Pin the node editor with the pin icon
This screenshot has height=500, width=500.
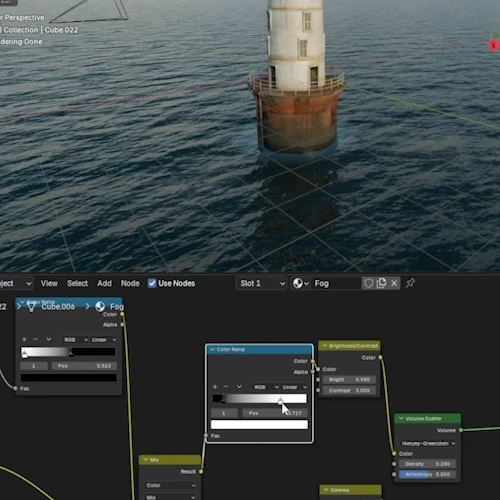[410, 283]
